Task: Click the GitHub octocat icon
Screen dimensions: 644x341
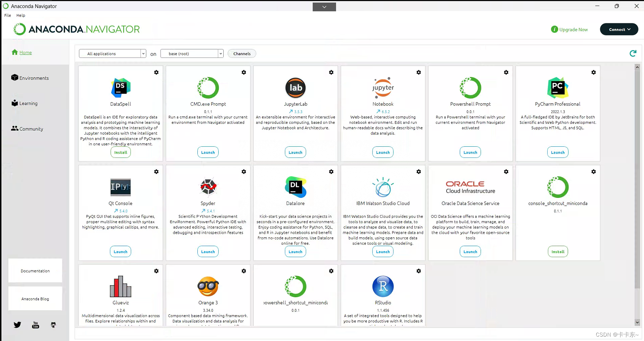Action: 53,325
